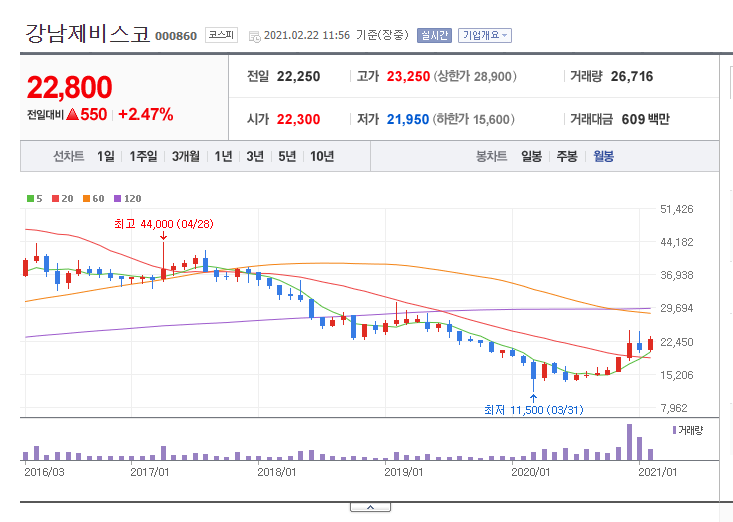This screenshot has width=733, height=522.
Task: Click the change percentage +2.47%
Action: click(x=145, y=114)
